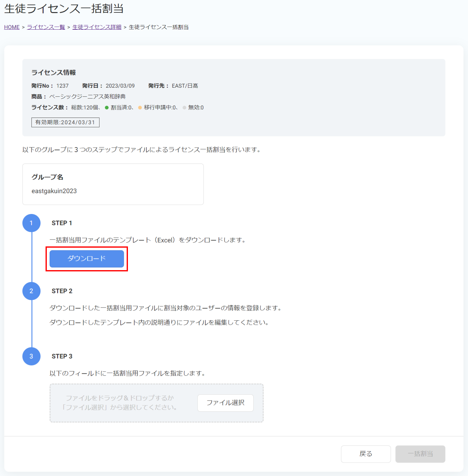Click the STEP 2 circle indicator
This screenshot has width=468, height=476.
tap(31, 291)
